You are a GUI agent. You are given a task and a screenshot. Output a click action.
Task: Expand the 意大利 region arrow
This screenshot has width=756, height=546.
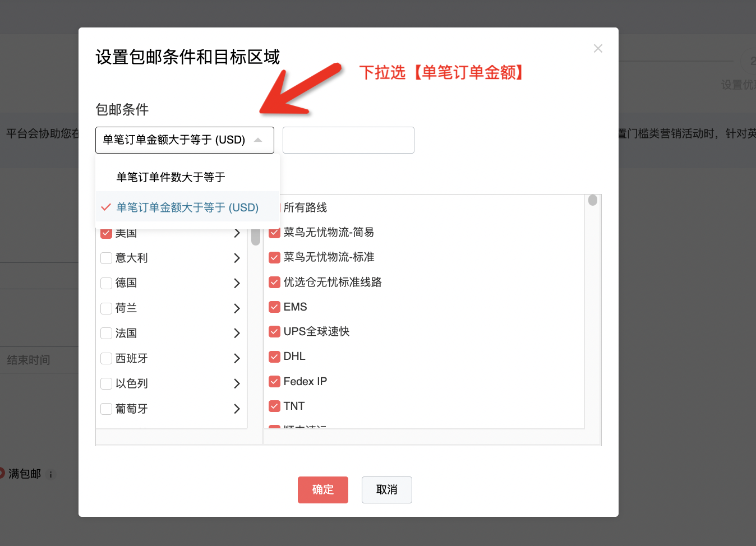pos(237,258)
